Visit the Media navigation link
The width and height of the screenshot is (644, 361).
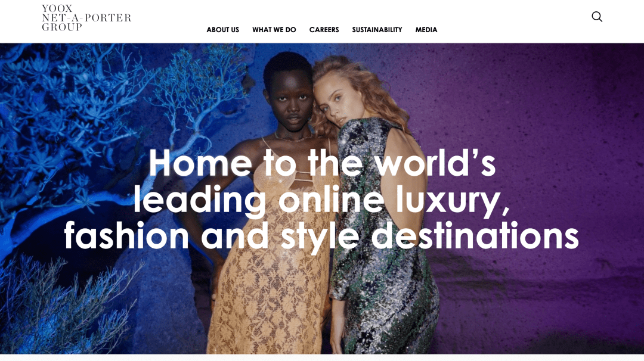(x=426, y=30)
